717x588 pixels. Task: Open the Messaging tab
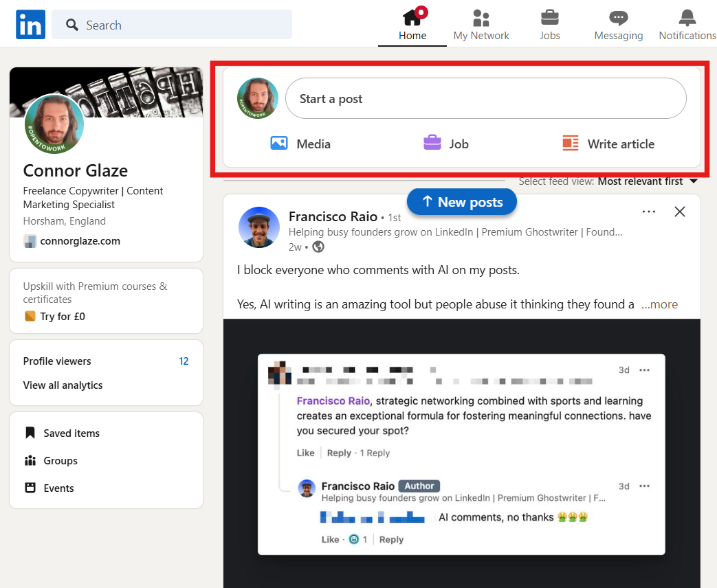click(618, 25)
